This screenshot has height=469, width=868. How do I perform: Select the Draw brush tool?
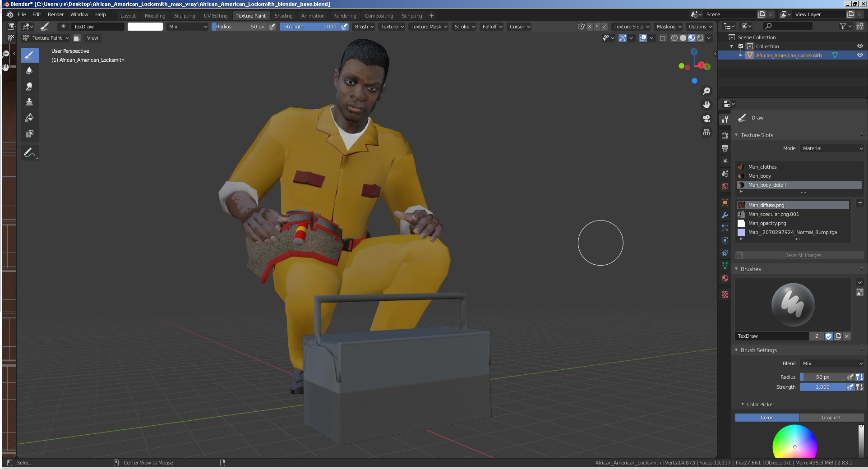pos(29,55)
